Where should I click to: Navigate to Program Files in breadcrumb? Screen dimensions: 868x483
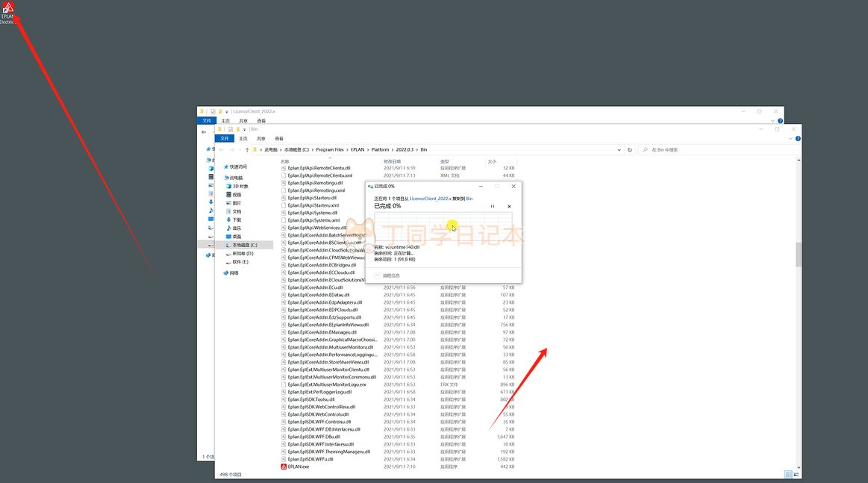coord(329,150)
